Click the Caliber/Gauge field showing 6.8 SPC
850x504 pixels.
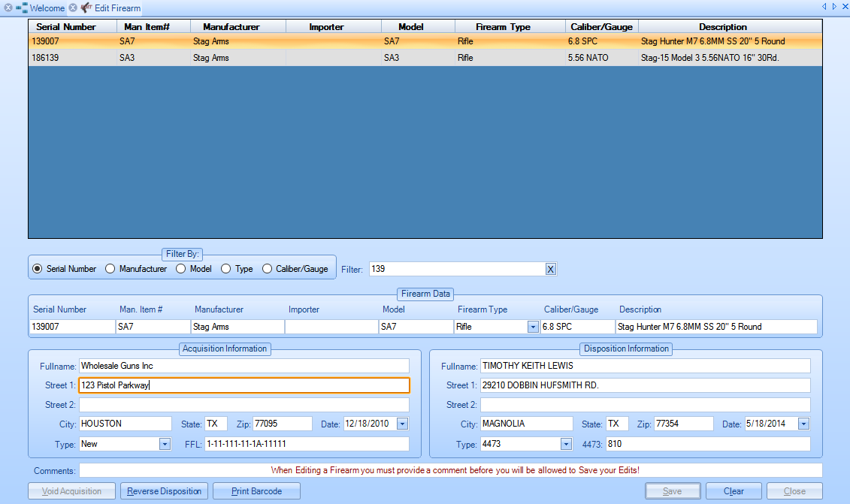click(577, 327)
